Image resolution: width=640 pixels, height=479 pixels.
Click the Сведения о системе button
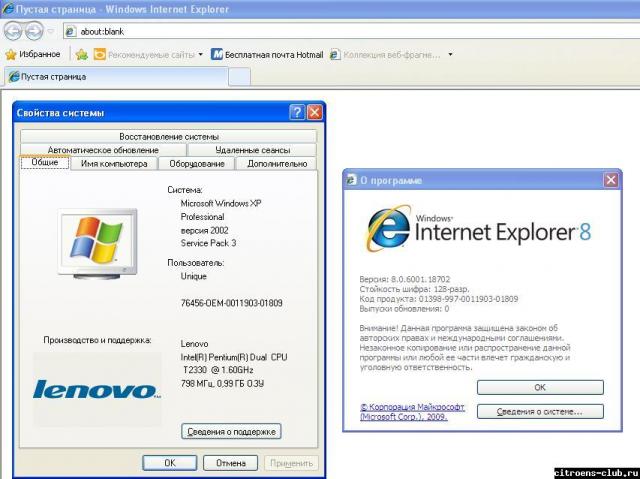click(x=540, y=411)
